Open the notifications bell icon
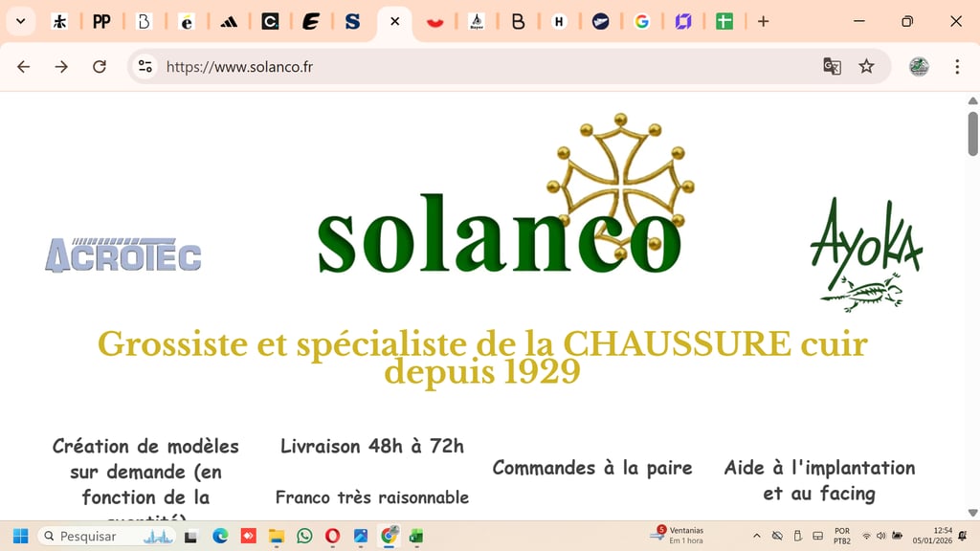This screenshot has height=551, width=980. pos(963,536)
